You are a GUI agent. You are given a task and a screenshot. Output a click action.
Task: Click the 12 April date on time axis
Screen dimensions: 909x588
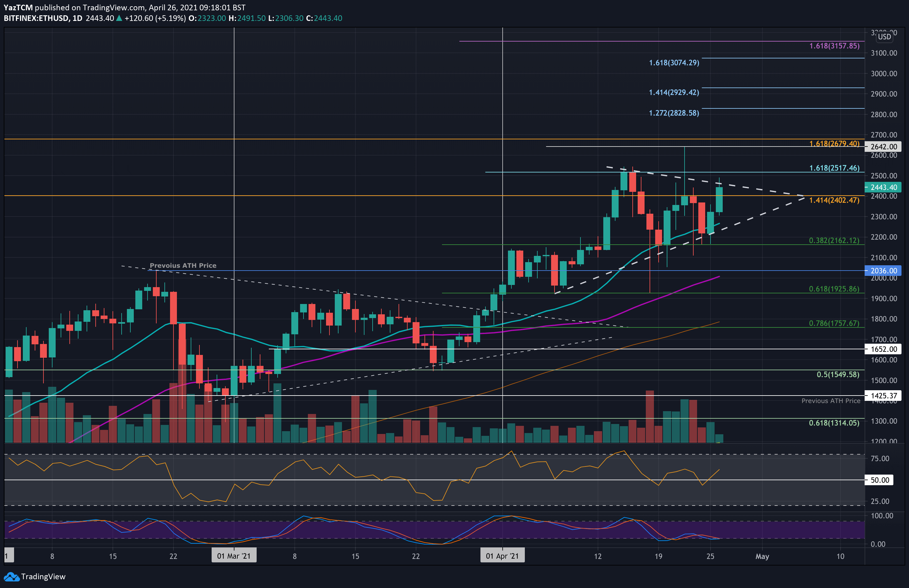pos(598,556)
